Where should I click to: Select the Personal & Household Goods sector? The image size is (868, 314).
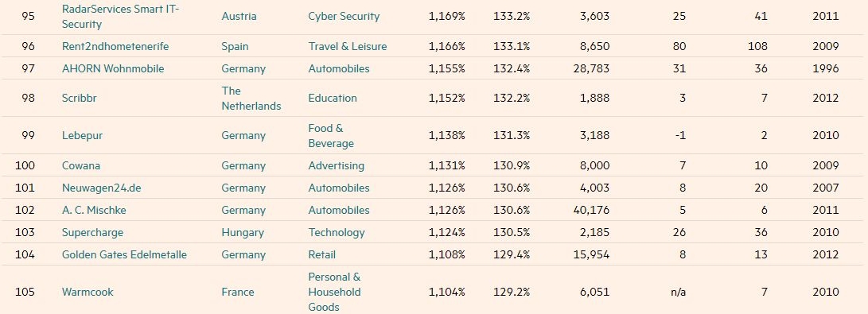tap(334, 292)
